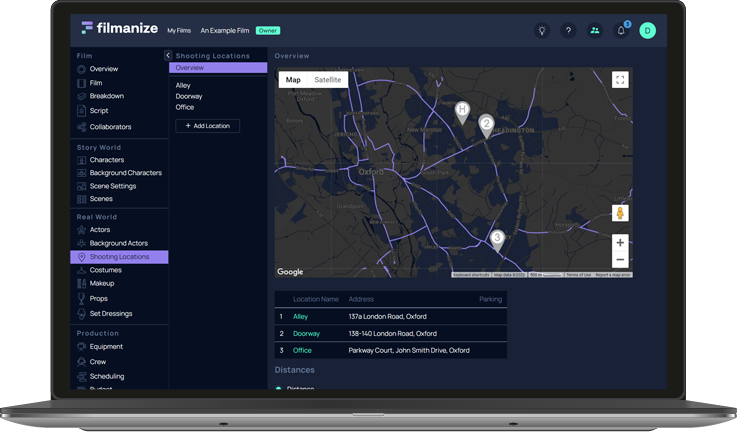Screen dimensions: 737x432
Task: Click the Location Name column header
Action: pos(316,299)
